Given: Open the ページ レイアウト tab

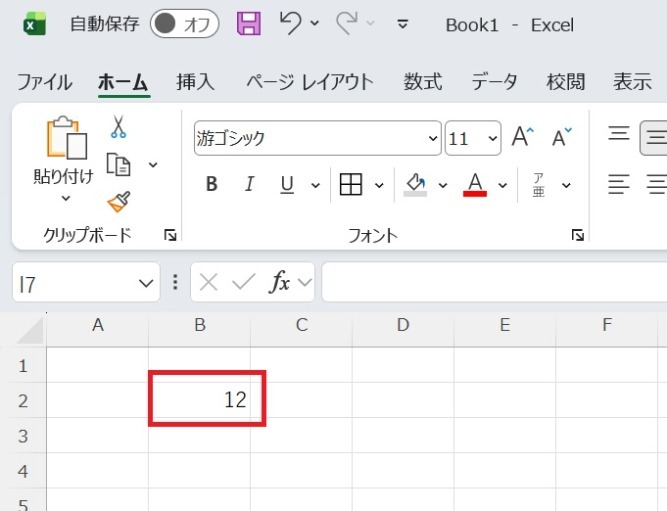Looking at the screenshot, I should [x=310, y=82].
